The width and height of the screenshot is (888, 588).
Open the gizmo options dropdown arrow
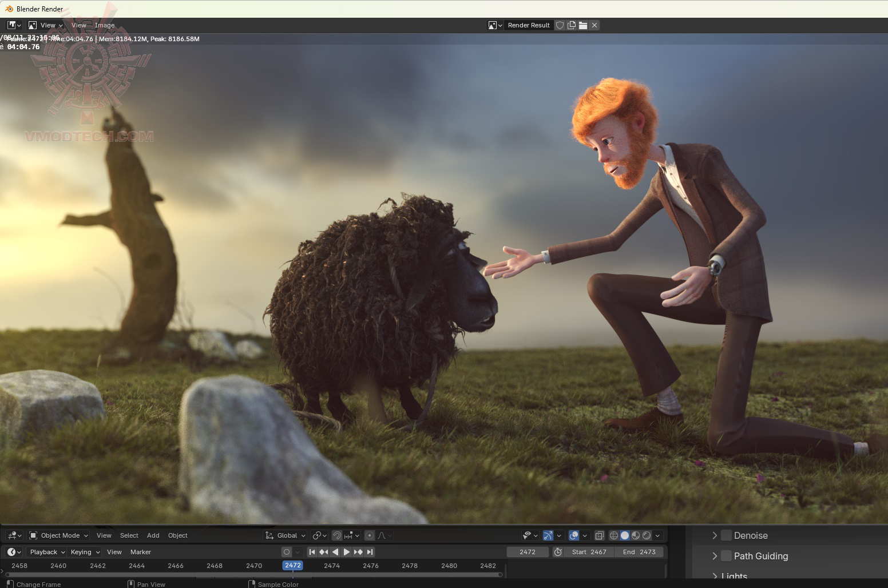coord(559,535)
